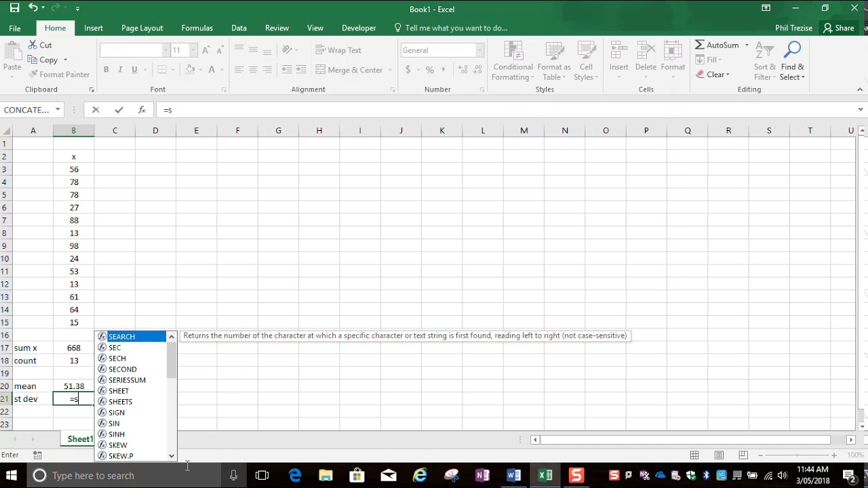Click cell B20 with 51.38
Image resolution: width=868 pixels, height=488 pixels.
tap(74, 386)
